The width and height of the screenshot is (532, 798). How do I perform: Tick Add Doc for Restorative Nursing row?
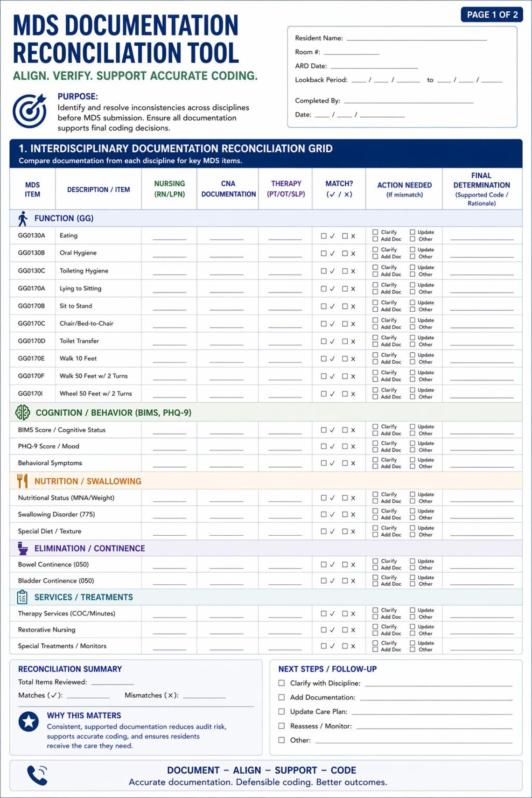(375, 633)
